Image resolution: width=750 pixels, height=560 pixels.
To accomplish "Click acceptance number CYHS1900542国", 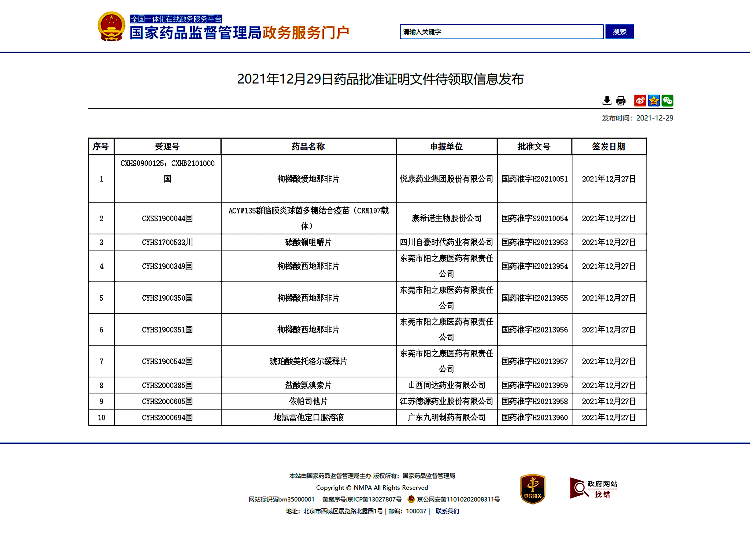I will (167, 362).
